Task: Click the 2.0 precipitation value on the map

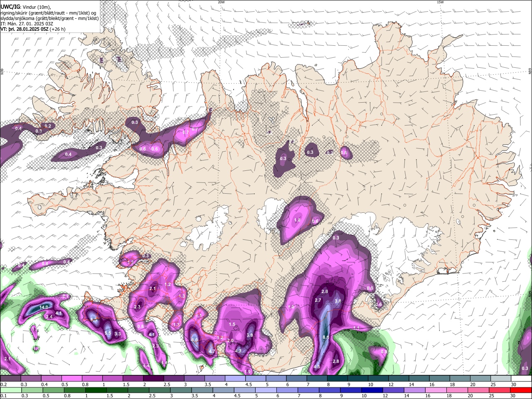Action: point(230,340)
